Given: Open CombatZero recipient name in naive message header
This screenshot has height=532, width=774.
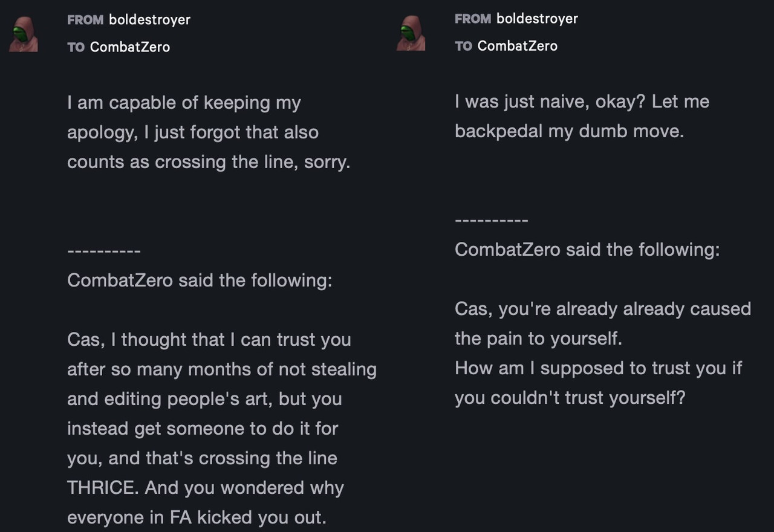Looking at the screenshot, I should 518,46.
